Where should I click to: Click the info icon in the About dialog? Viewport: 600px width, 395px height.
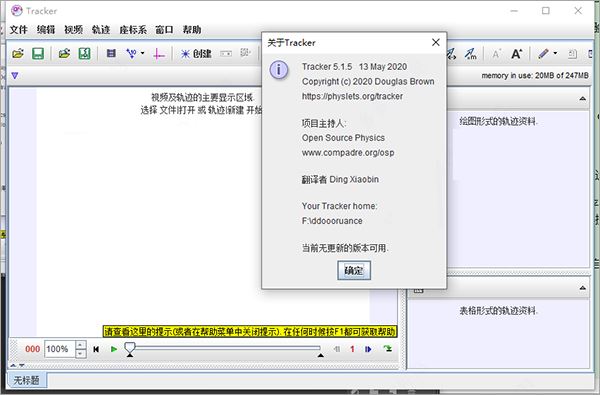[x=279, y=70]
